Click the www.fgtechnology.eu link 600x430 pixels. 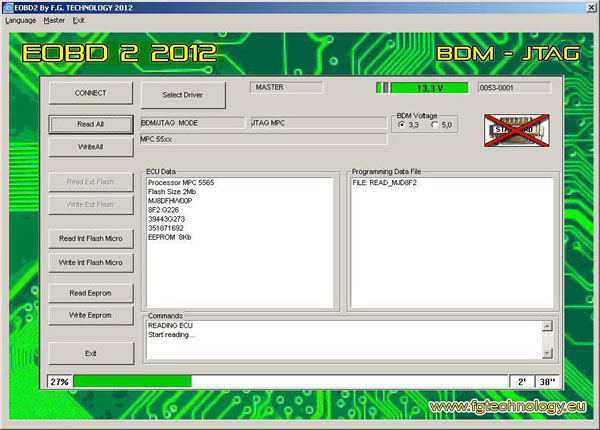[507, 406]
